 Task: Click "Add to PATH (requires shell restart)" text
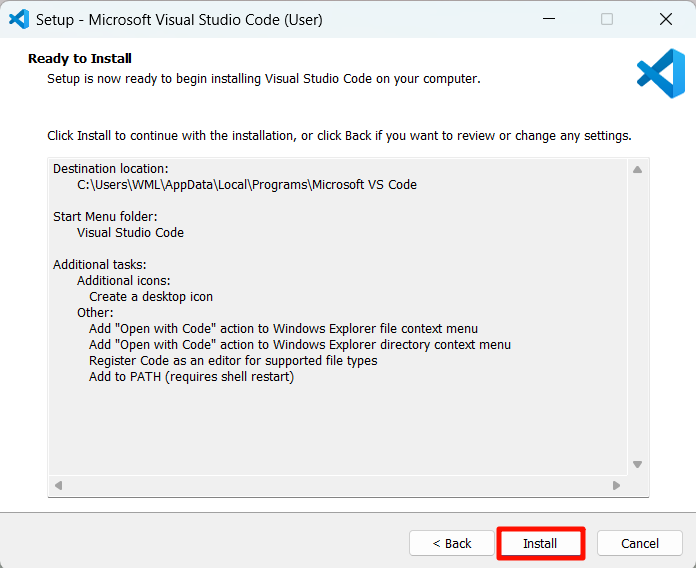191,376
